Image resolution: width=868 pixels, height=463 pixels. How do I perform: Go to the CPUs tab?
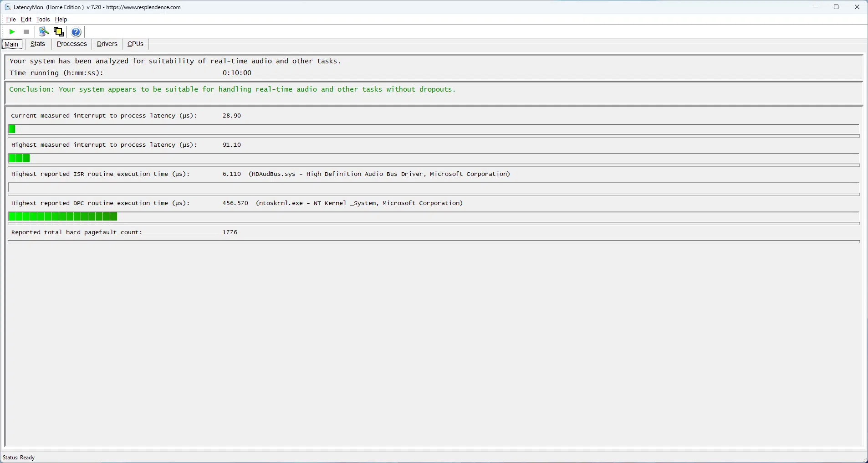point(135,44)
